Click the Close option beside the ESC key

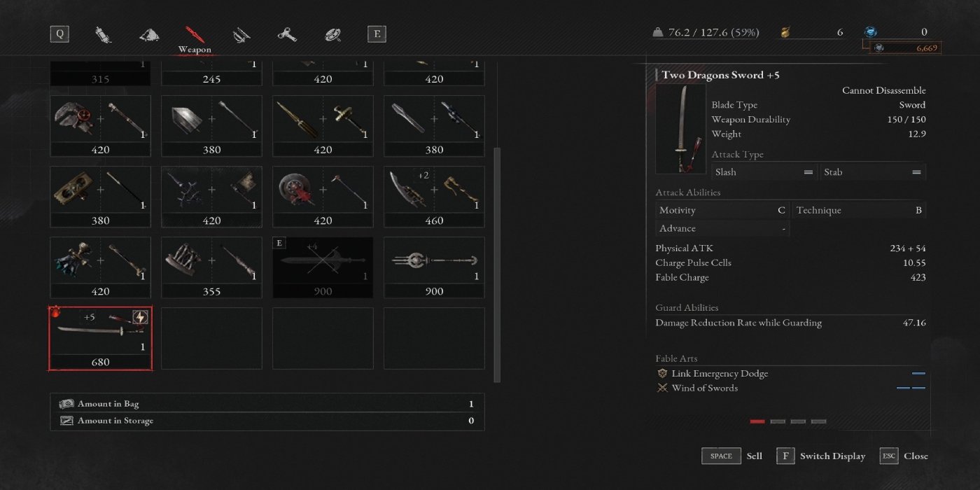(x=904, y=456)
